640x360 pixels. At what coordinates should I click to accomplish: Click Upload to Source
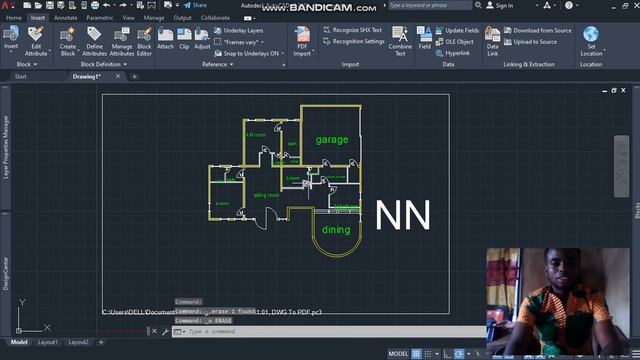(x=530, y=42)
